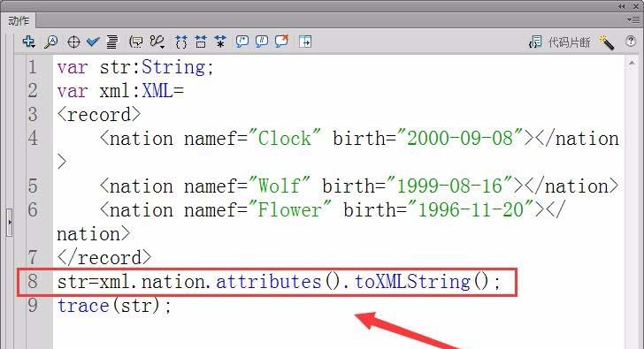Collapse the current selection
The height and width of the screenshot is (349, 644).
pyautogui.click(x=201, y=42)
